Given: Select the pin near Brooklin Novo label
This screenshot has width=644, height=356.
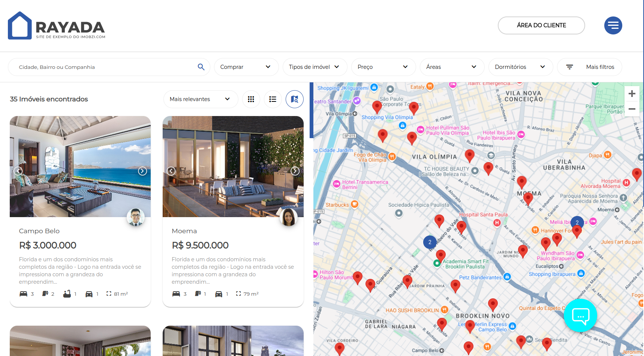Looking at the screenshot, I should [x=493, y=305].
